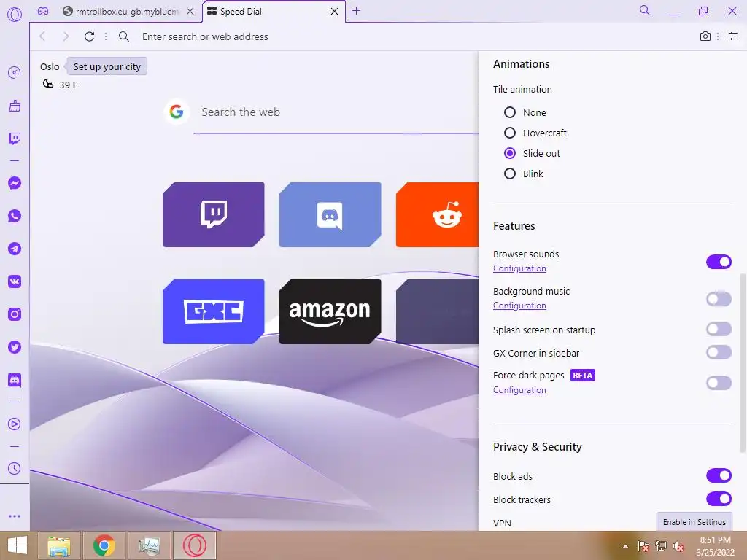Viewport: 747px width, 560px height.
Task: Reload the current page
Action: [89, 36]
